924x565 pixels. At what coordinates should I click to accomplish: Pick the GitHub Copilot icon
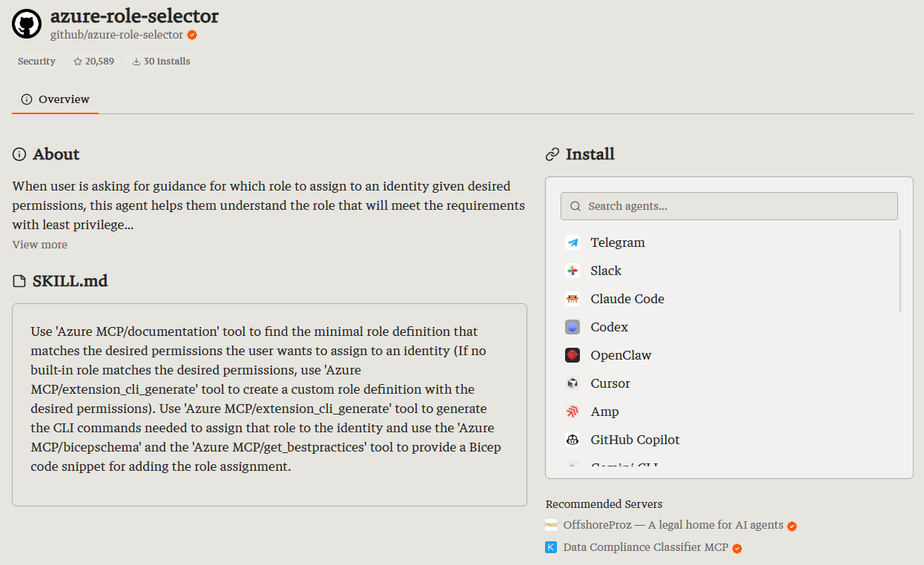click(572, 440)
